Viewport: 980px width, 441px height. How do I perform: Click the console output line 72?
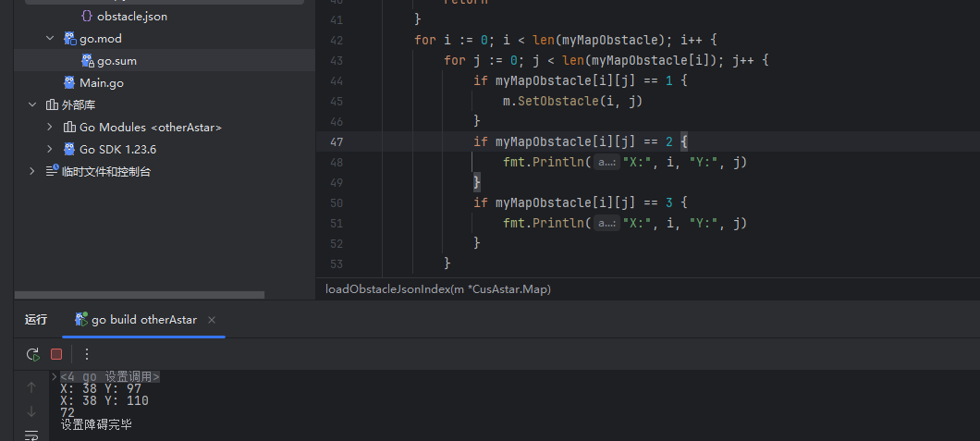[67, 413]
